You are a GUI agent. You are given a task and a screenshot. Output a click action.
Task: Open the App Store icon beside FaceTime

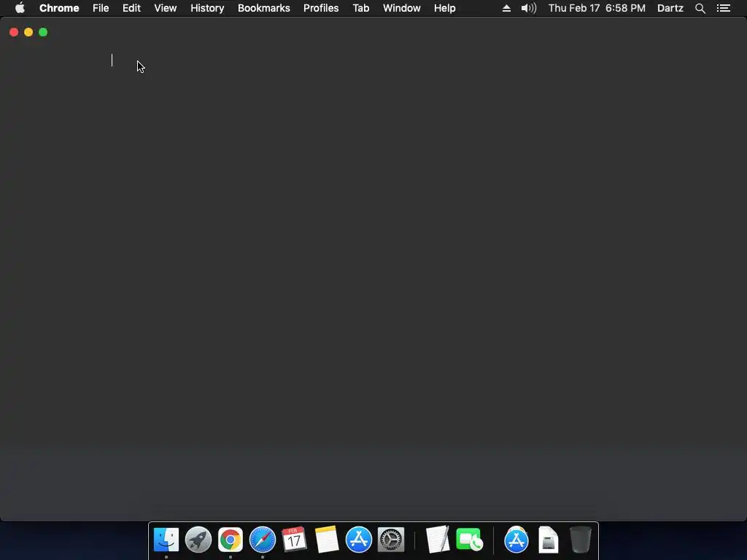tap(516, 540)
